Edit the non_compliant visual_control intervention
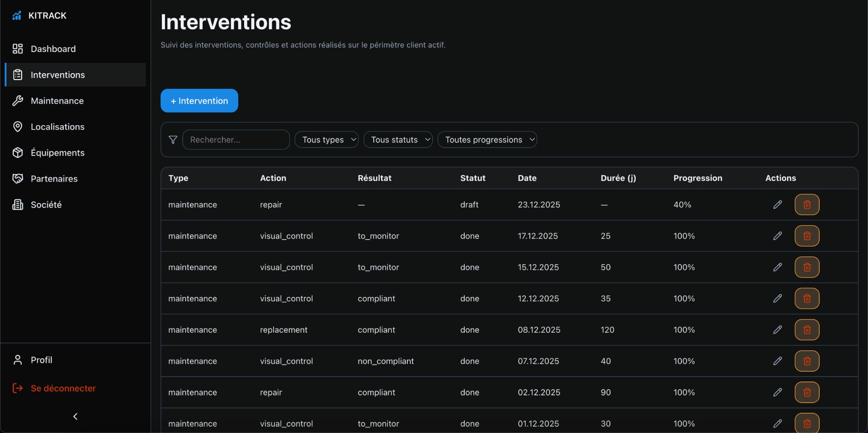The width and height of the screenshot is (868, 433). [x=777, y=361]
